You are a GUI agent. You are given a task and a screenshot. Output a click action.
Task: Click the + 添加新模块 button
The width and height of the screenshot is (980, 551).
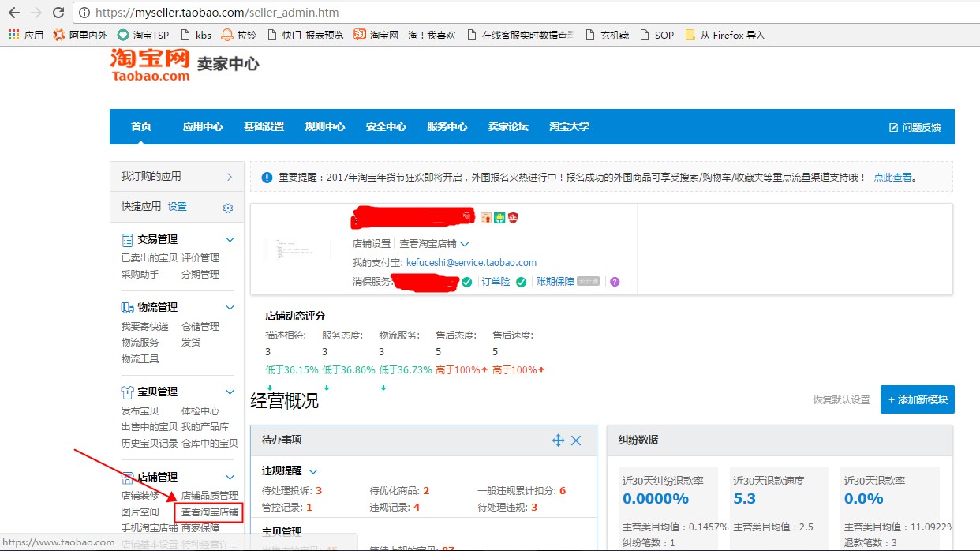(x=918, y=399)
